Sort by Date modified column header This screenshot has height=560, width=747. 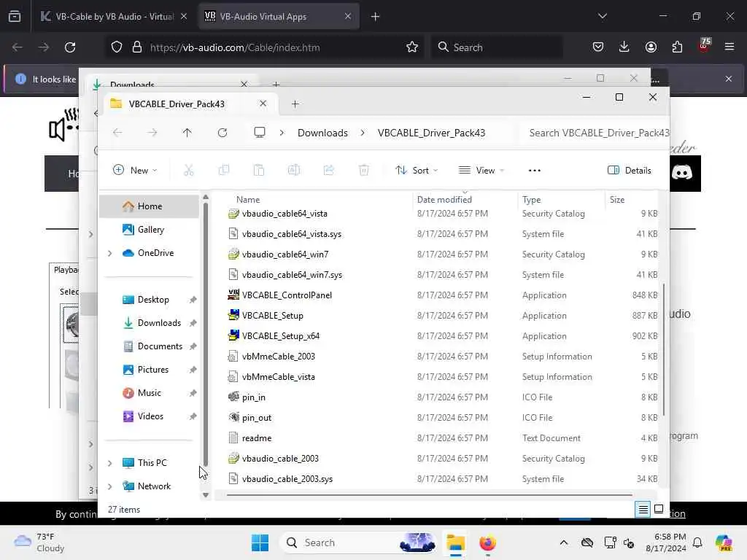point(444,200)
